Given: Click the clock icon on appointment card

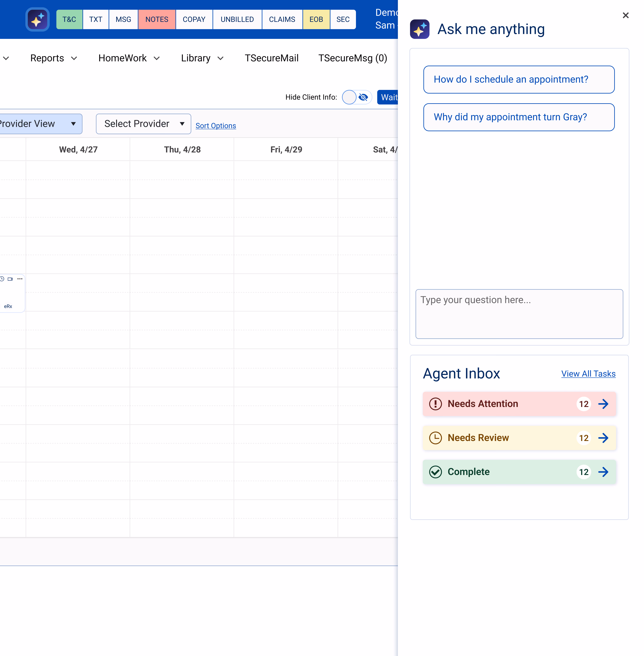Looking at the screenshot, I should click(x=2, y=279).
